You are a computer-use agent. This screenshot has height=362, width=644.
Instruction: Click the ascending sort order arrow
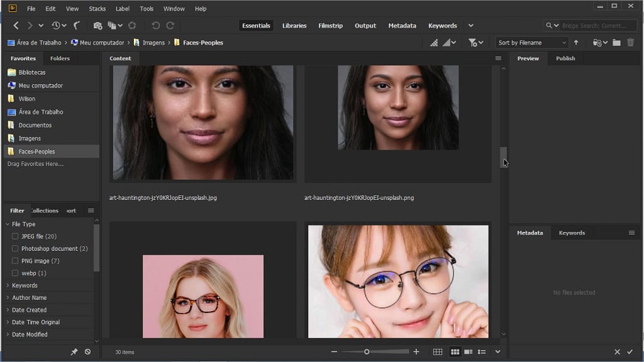575,43
